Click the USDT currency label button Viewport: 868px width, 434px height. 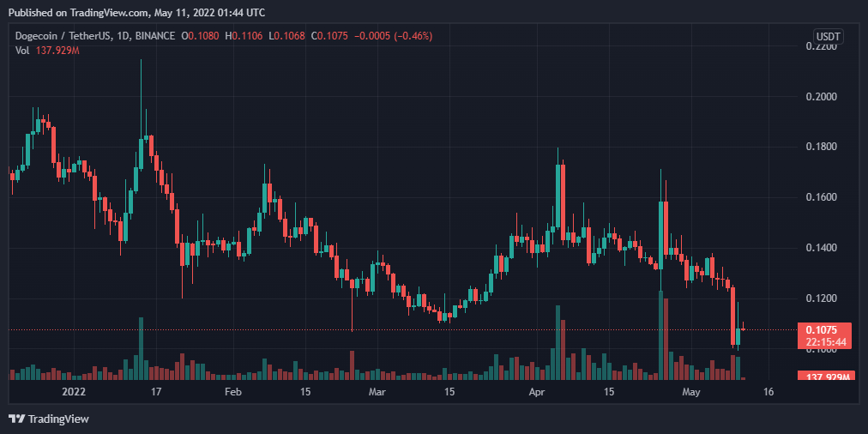[829, 37]
